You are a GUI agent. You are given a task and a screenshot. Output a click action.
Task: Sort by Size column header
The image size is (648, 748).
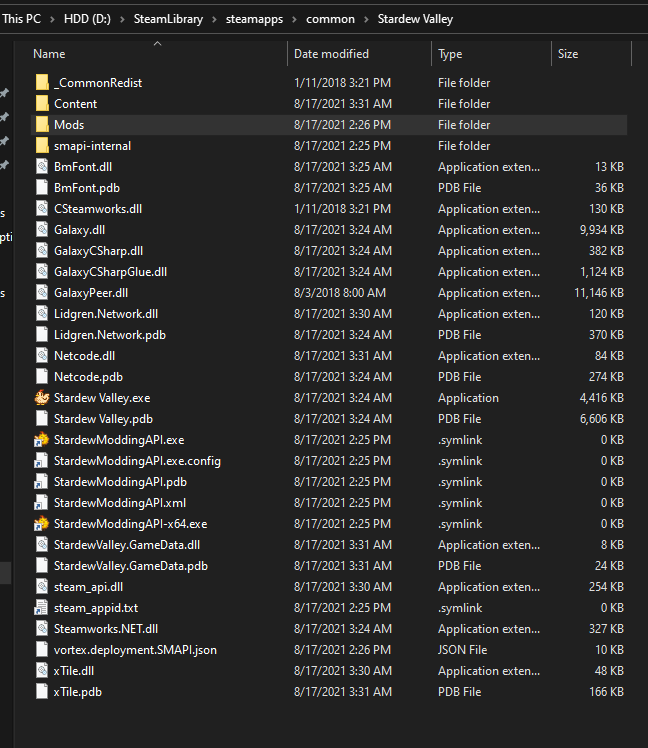tap(568, 54)
